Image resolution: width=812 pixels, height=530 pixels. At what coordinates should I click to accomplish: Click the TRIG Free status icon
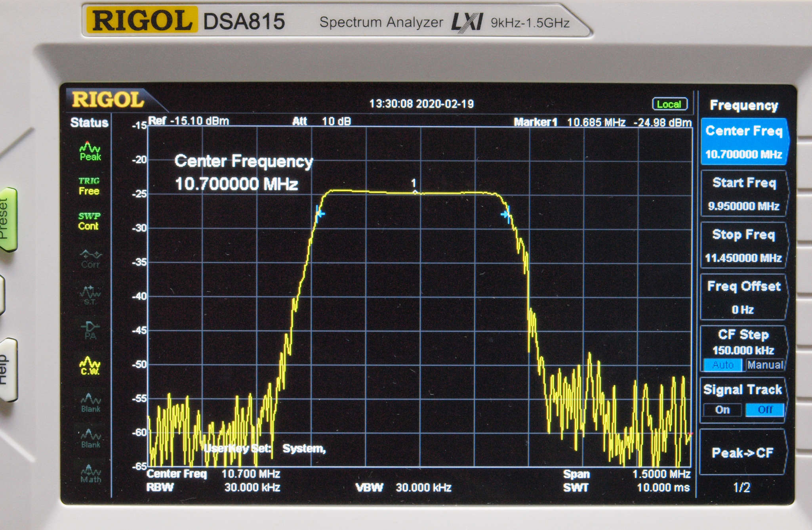tap(89, 186)
